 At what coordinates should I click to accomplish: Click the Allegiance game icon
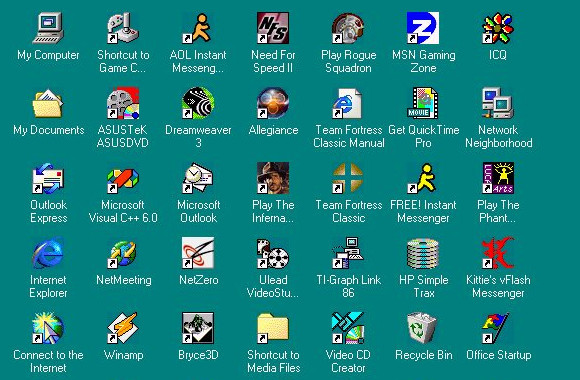[273, 103]
